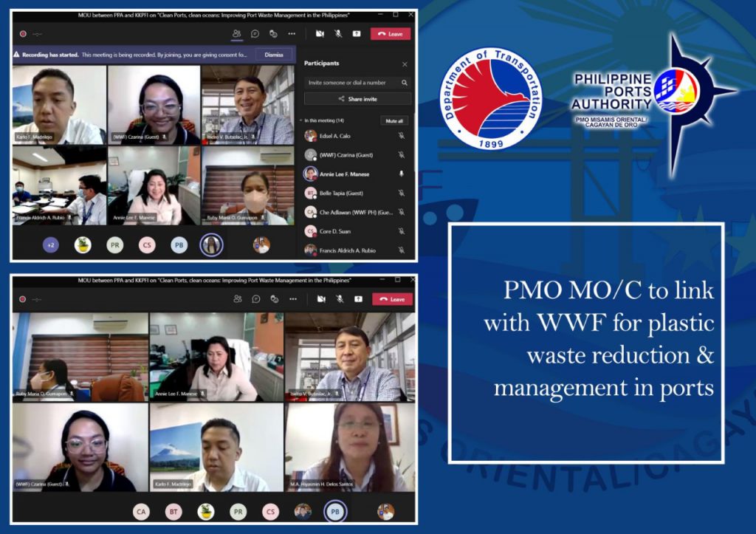Screen dimensions: 756x534
Task: Select the BT avatar beside Belle Tapia
Action: click(311, 193)
